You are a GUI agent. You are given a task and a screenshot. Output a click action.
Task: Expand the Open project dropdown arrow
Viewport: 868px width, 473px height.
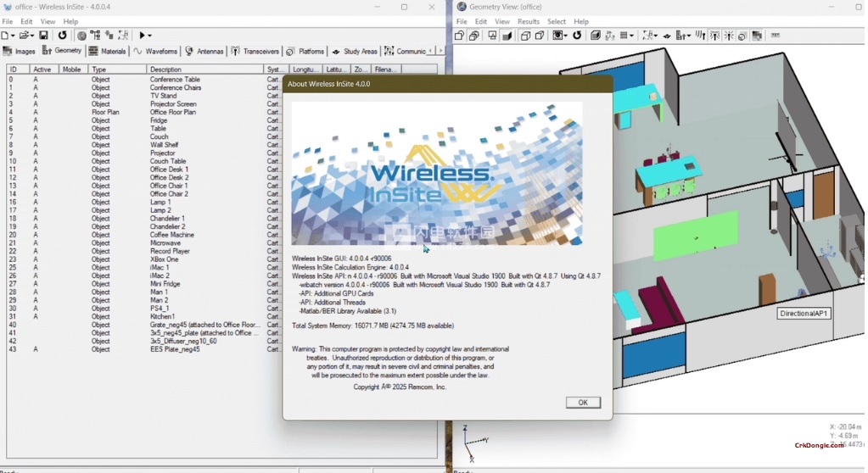click(32, 36)
